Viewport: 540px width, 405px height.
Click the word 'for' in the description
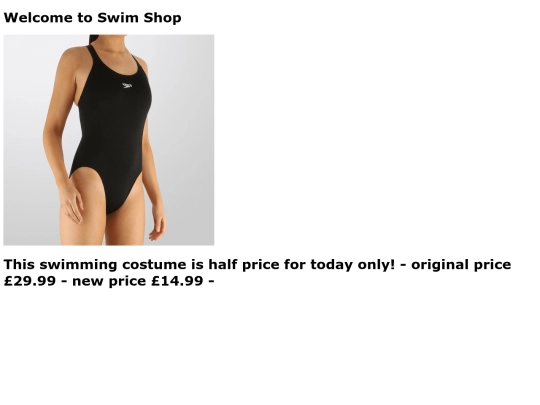[295, 265]
